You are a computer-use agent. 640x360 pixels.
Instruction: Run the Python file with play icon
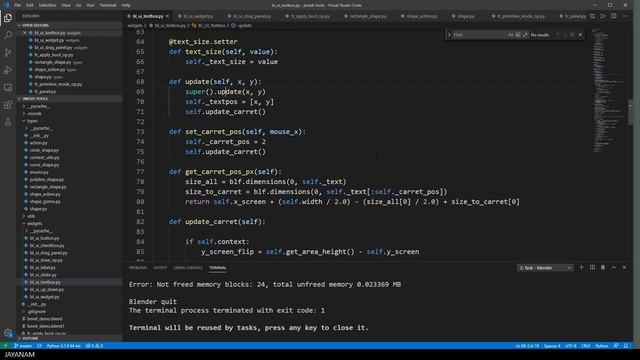(603, 16)
